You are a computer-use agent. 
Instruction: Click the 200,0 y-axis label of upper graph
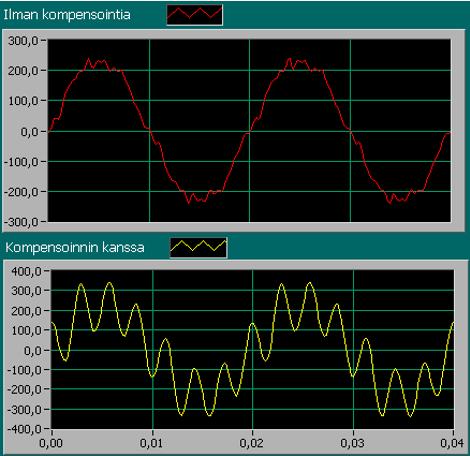coord(23,71)
